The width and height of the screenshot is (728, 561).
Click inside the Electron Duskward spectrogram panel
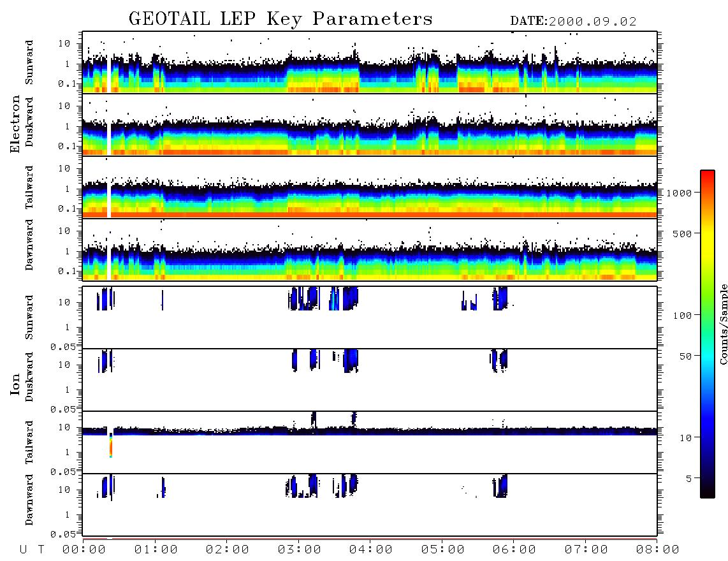click(x=370, y=124)
